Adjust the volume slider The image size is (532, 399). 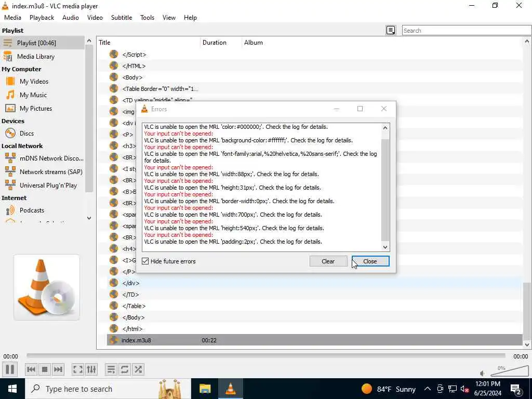(510, 371)
